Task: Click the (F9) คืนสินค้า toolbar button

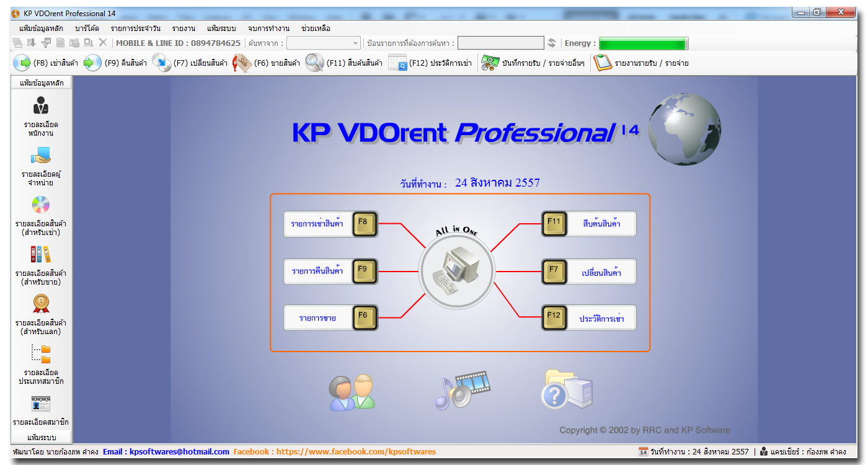Action: click(115, 63)
